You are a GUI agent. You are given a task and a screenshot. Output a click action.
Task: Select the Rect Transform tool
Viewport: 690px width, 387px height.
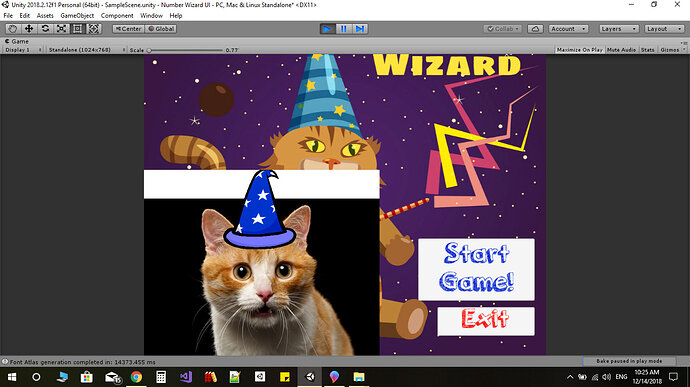[x=77, y=29]
